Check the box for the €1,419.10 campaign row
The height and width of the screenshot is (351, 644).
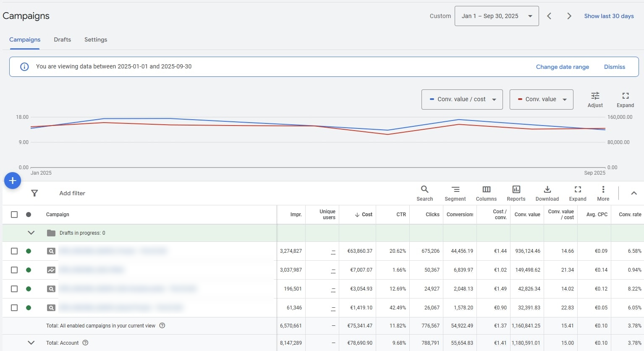coord(14,308)
